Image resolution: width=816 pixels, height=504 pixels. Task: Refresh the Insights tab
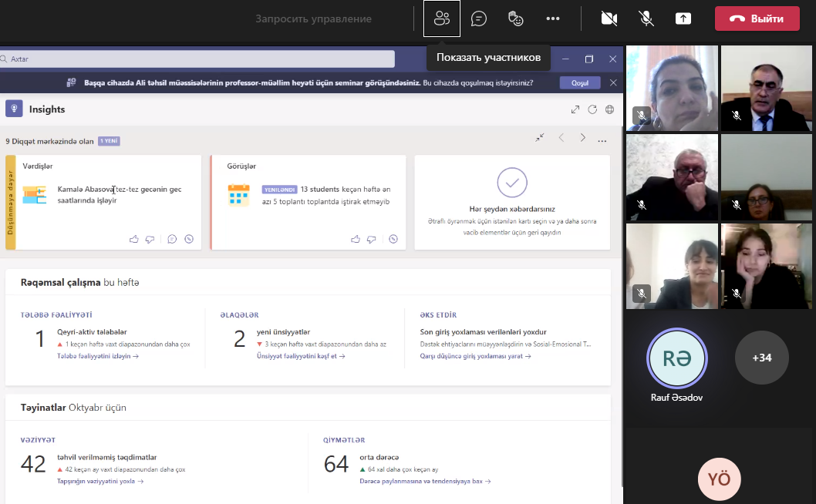tap(592, 109)
